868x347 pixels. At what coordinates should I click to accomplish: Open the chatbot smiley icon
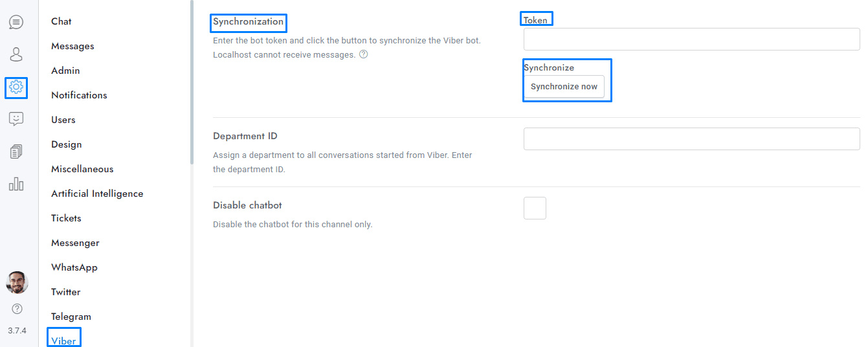tap(16, 119)
